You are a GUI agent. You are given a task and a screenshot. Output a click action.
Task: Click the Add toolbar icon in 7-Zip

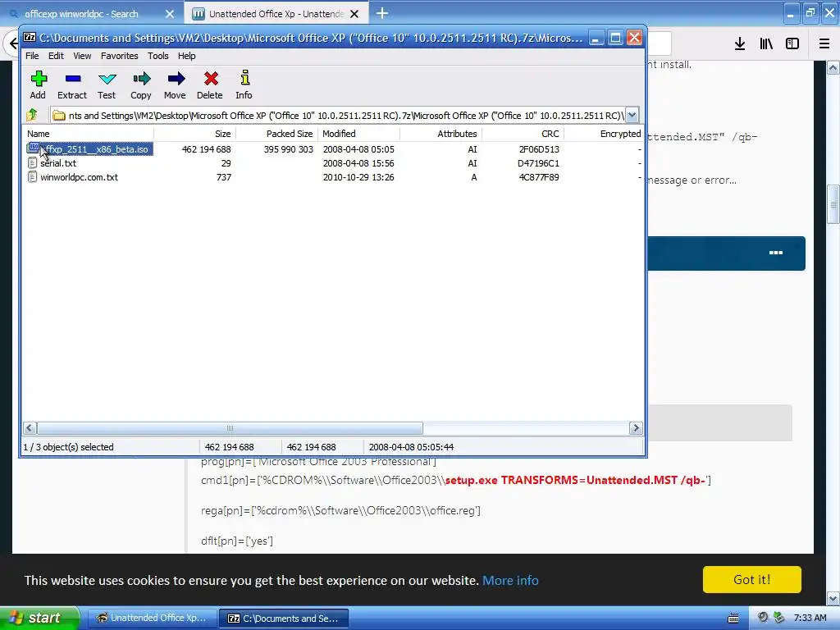coord(38,80)
